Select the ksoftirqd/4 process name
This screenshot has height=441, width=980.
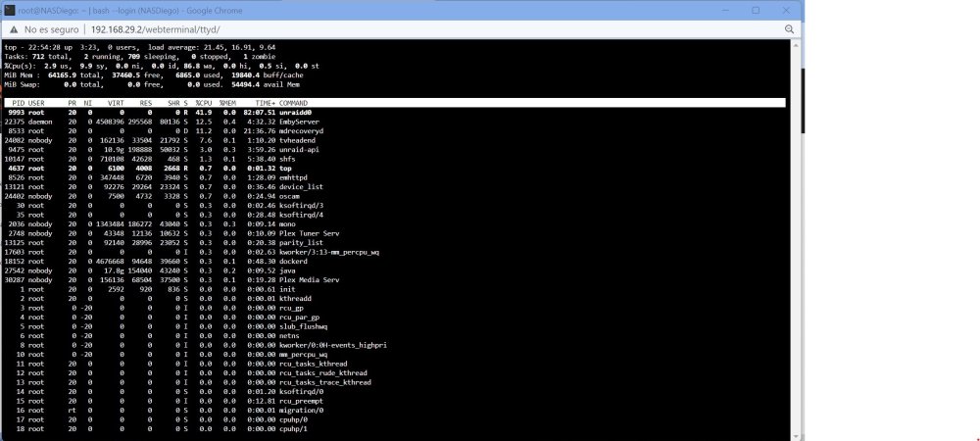click(301, 215)
